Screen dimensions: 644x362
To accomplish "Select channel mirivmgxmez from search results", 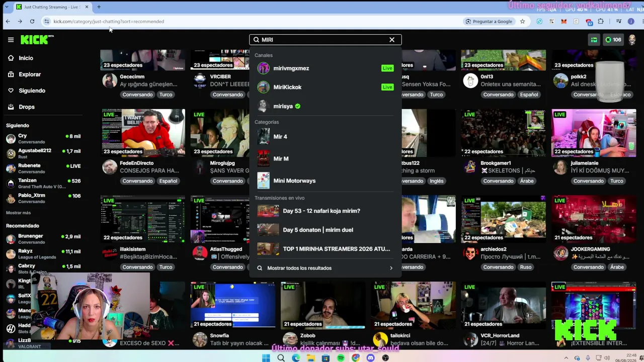I will pyautogui.click(x=325, y=68).
